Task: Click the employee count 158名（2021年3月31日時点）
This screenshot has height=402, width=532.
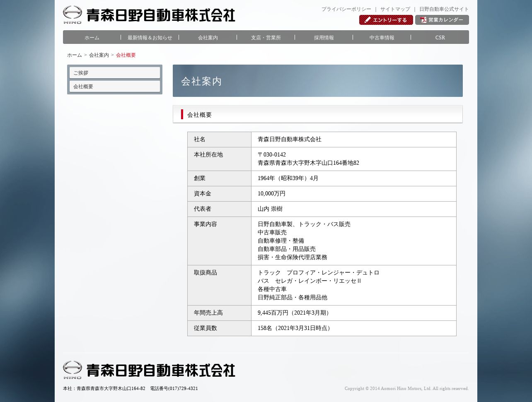Action: 295,328
